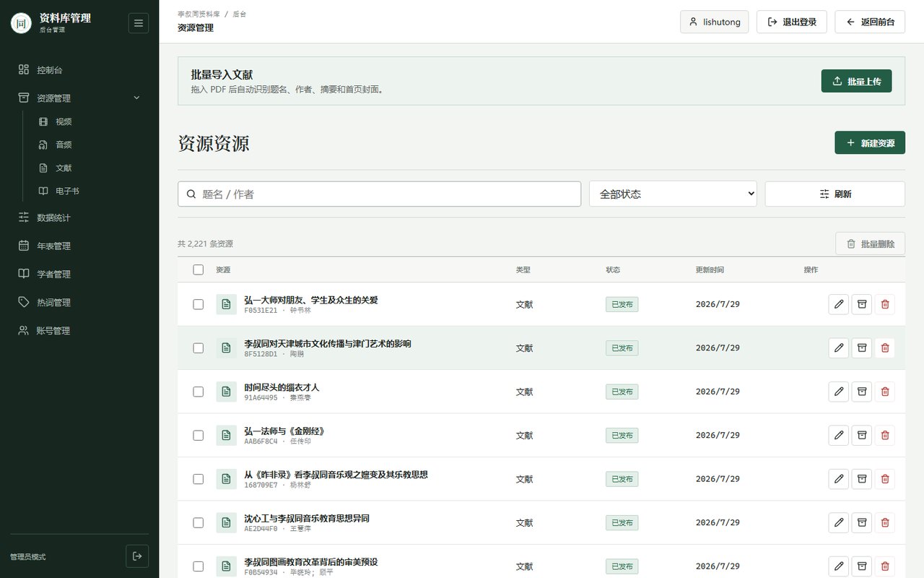This screenshot has width=924, height=578.
Task: Delete the 沈心工与李叔同音乐教育思想异同 entry
Action: tap(885, 523)
